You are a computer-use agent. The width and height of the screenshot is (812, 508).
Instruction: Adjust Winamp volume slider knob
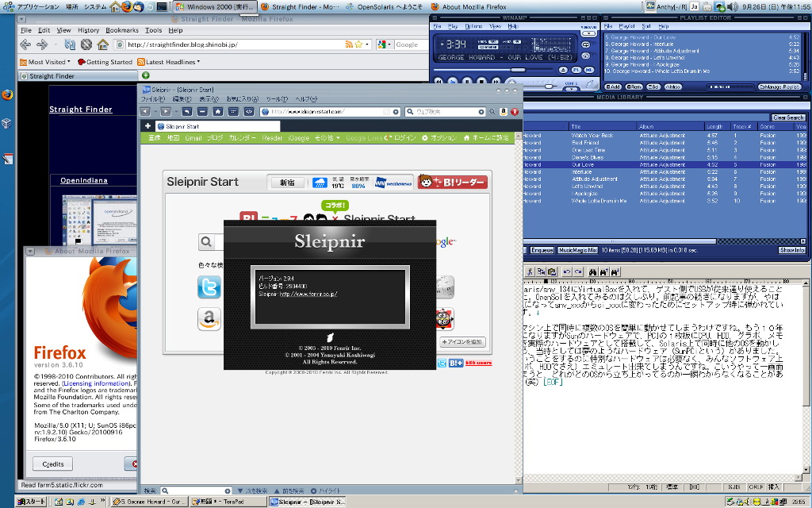tap(549, 86)
